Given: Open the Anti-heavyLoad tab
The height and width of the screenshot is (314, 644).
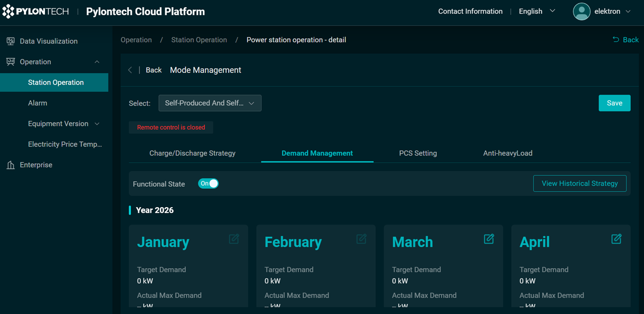Looking at the screenshot, I should [x=507, y=153].
